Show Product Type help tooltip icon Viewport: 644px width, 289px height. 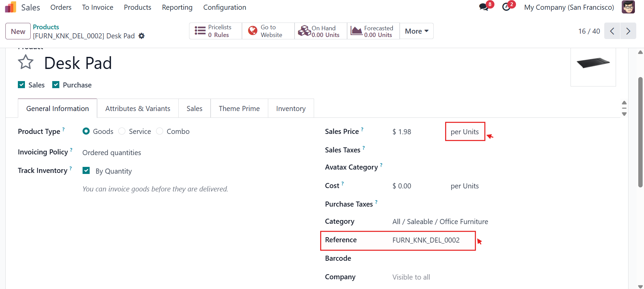[x=63, y=129]
